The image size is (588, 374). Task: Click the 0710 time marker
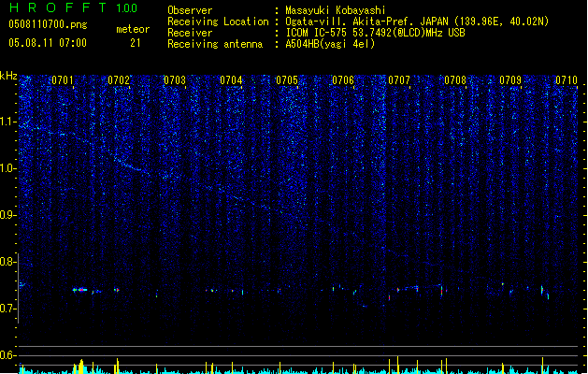(x=566, y=80)
